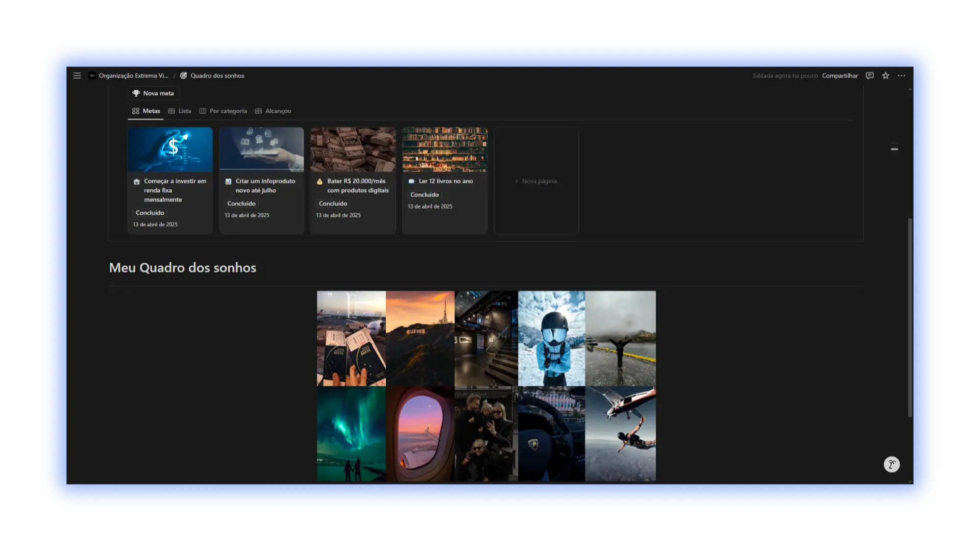Click the blue dollar sign cover image
The image size is (980, 551).
coord(170,149)
